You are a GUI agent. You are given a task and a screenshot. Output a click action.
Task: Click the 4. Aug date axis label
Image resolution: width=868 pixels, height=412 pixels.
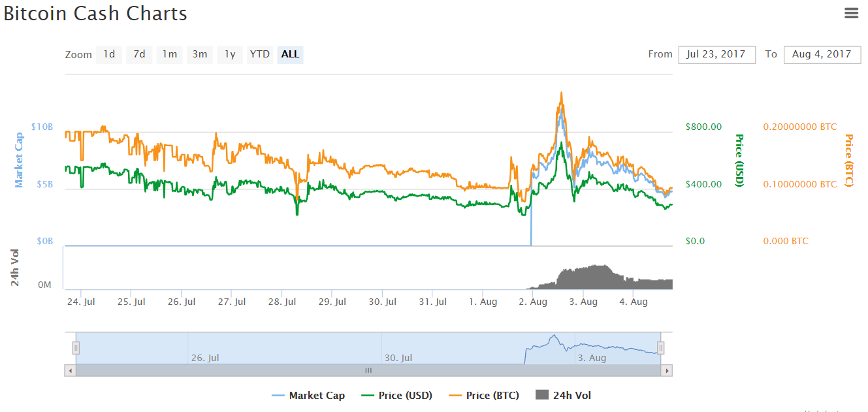point(634,302)
